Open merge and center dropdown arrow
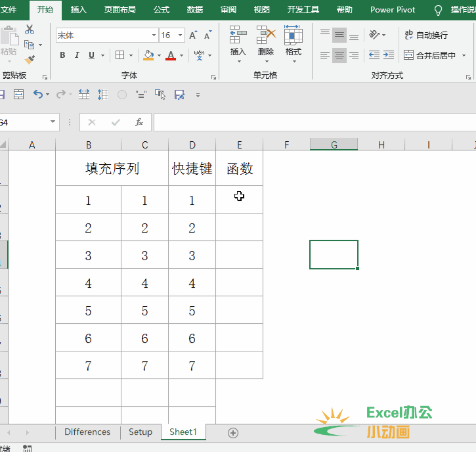476x452 pixels. [x=464, y=55]
